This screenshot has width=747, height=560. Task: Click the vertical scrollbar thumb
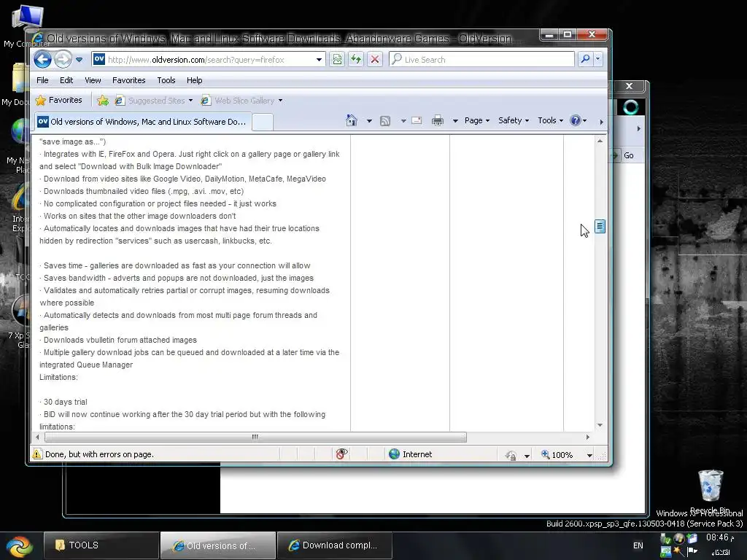pos(600,227)
